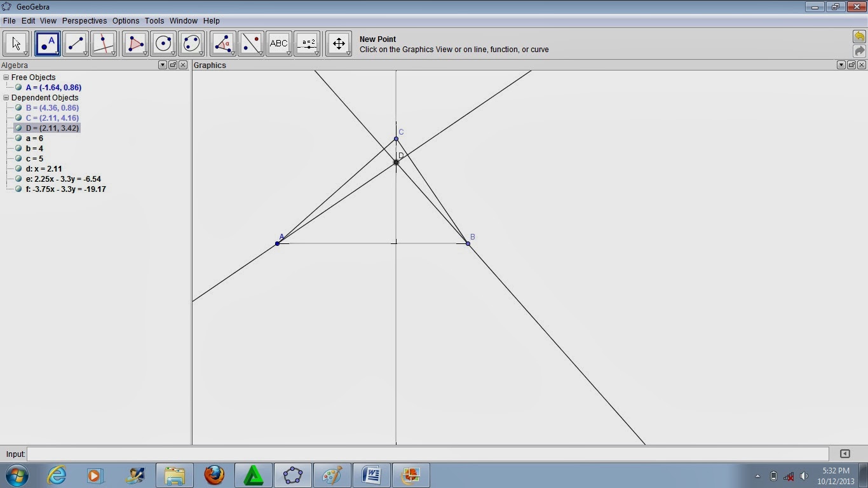Viewport: 868px width, 488px height.
Task: Launch Firefox from the taskbar
Action: (214, 475)
